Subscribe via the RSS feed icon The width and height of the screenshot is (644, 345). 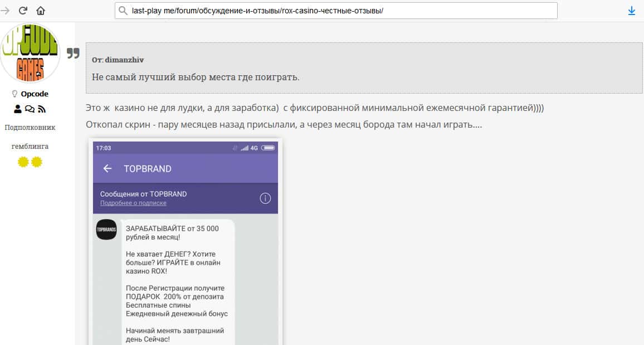click(x=41, y=109)
